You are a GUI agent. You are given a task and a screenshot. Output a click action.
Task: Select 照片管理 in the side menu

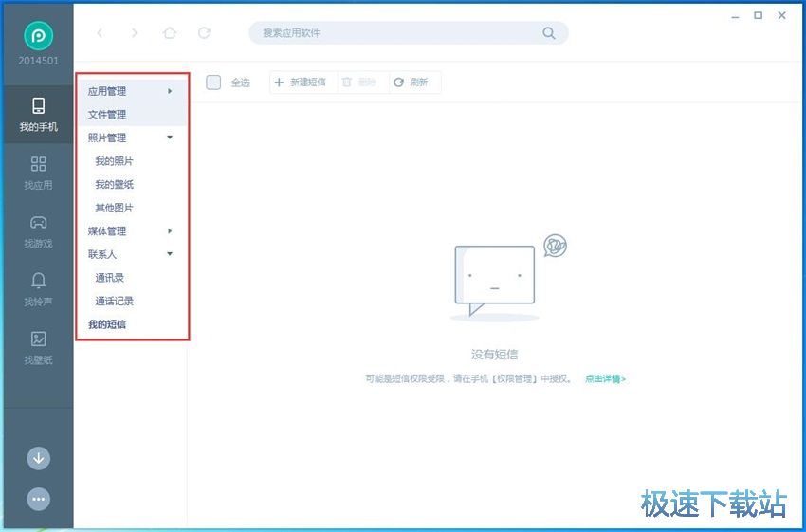[107, 138]
